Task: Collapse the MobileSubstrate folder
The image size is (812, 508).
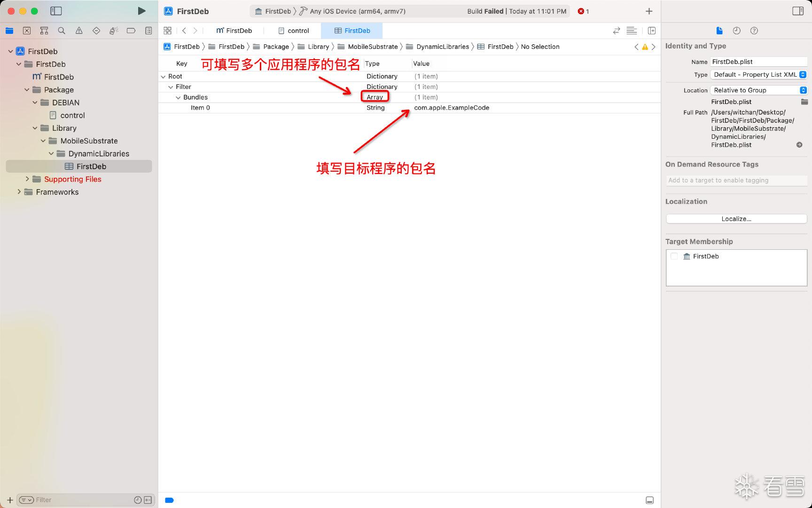Action: coord(43,141)
